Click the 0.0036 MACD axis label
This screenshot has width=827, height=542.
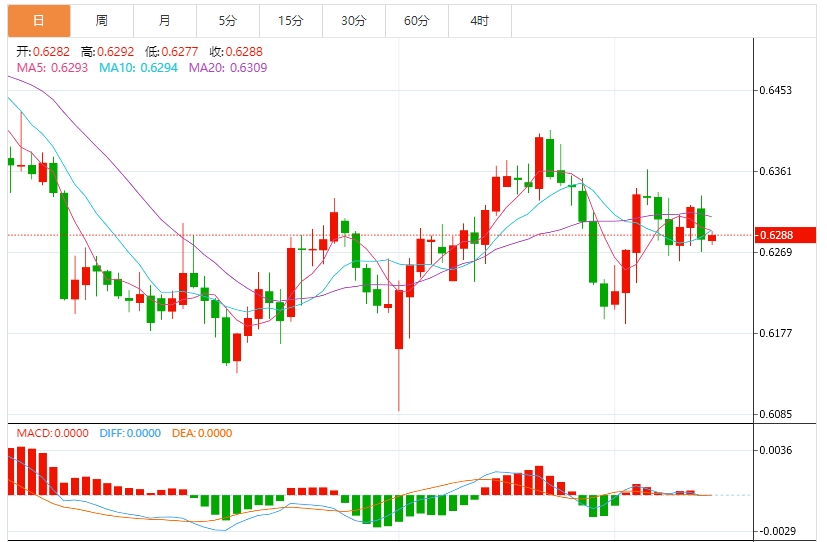point(775,450)
